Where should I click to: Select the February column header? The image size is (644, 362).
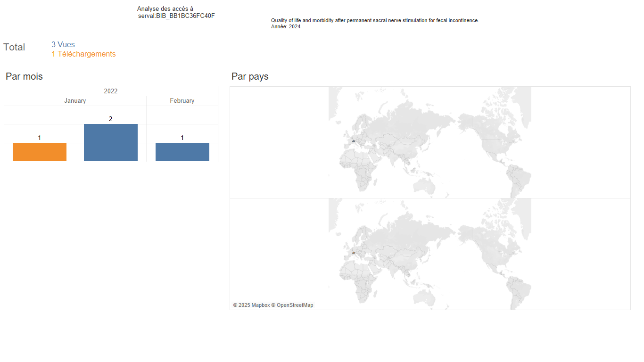(182, 101)
